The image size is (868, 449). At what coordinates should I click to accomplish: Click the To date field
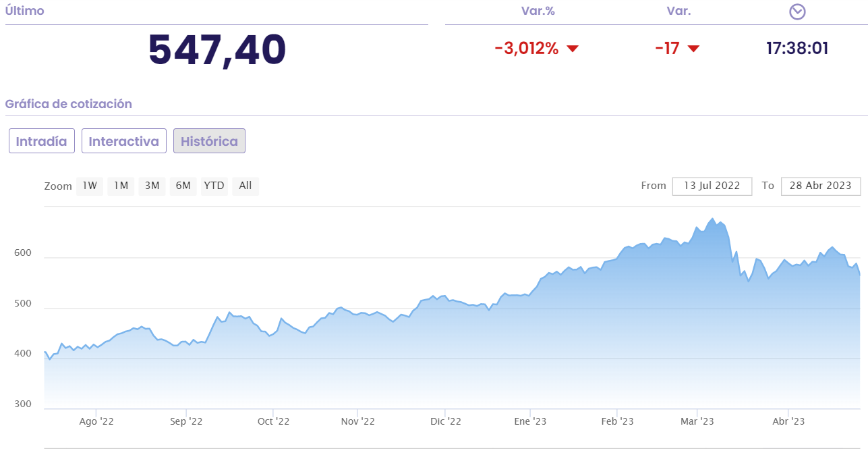(820, 186)
